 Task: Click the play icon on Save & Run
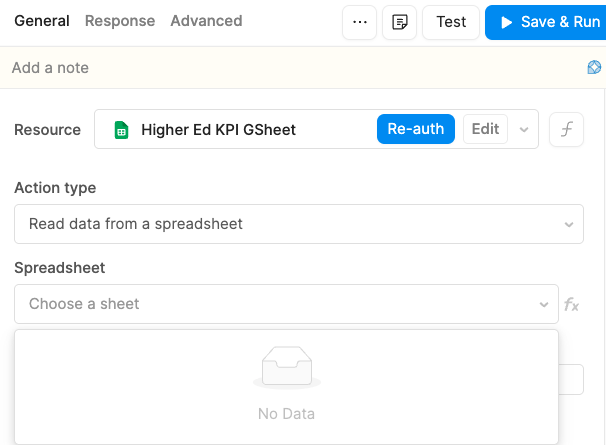pyautogui.click(x=507, y=22)
